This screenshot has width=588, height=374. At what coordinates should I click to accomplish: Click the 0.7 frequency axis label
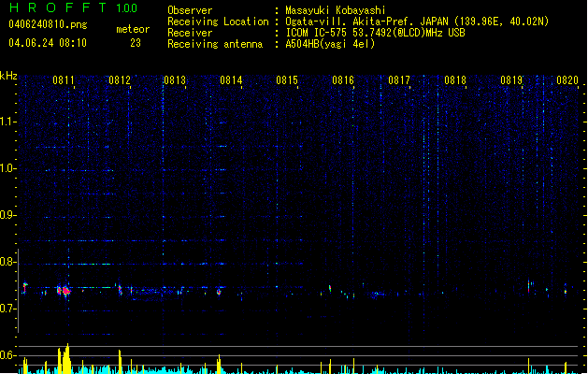click(x=8, y=309)
